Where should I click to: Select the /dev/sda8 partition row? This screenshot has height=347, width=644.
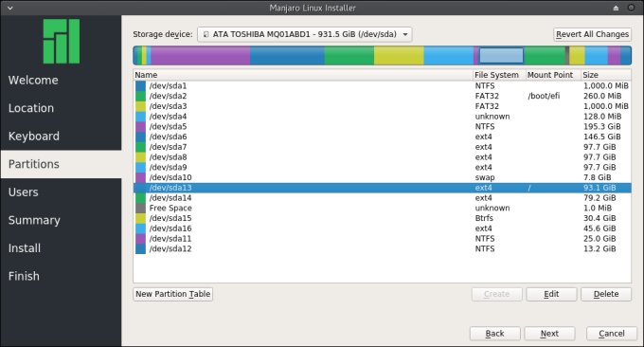(383, 157)
